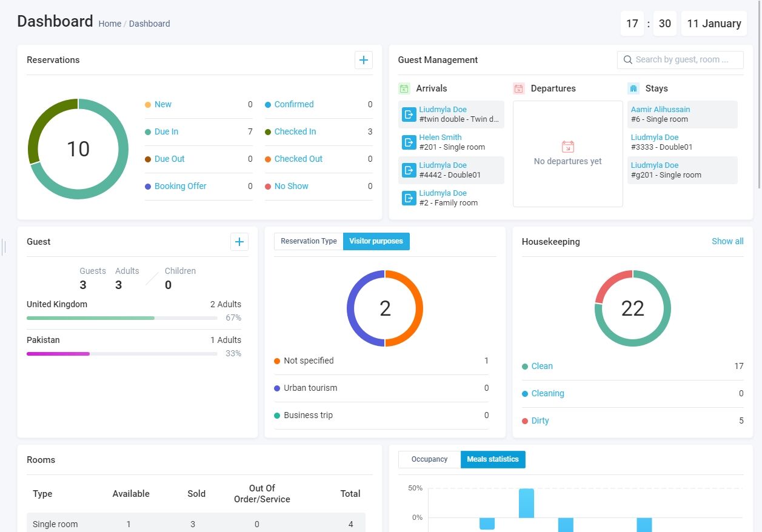Open Checked Out reservations link
This screenshot has width=762, height=532.
click(298, 159)
